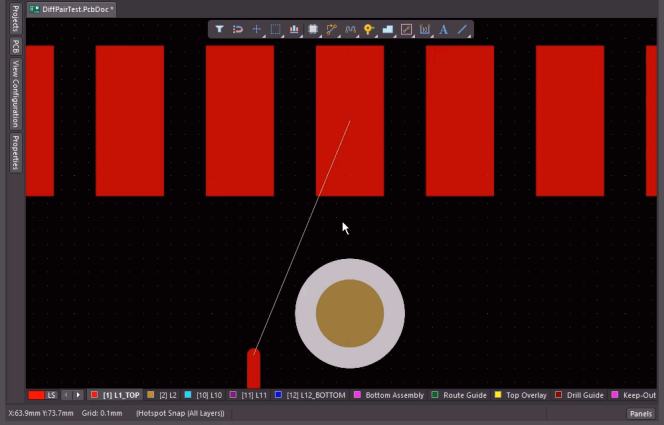
Task: Click the red current layer color swatch
Action: click(x=36, y=396)
